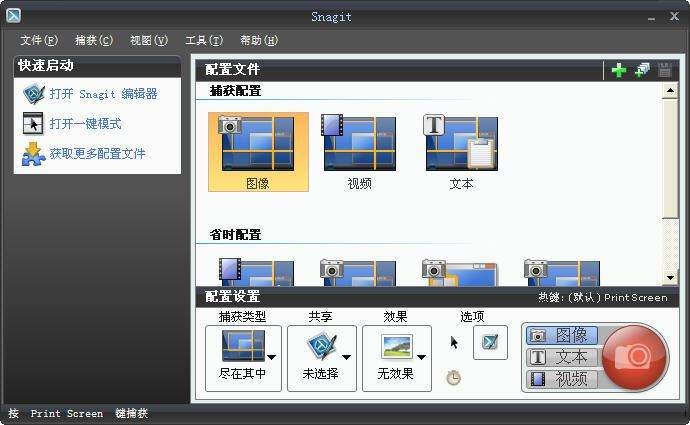690x425 pixels.
Task: Switch capture mode to 视频
Action: pyautogui.click(x=562, y=379)
